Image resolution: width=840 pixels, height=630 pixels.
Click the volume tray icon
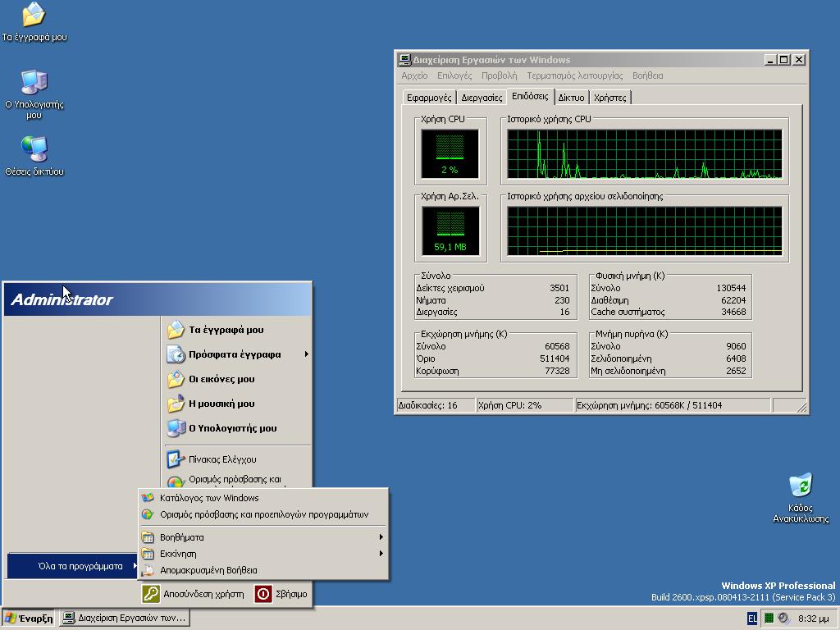[783, 619]
